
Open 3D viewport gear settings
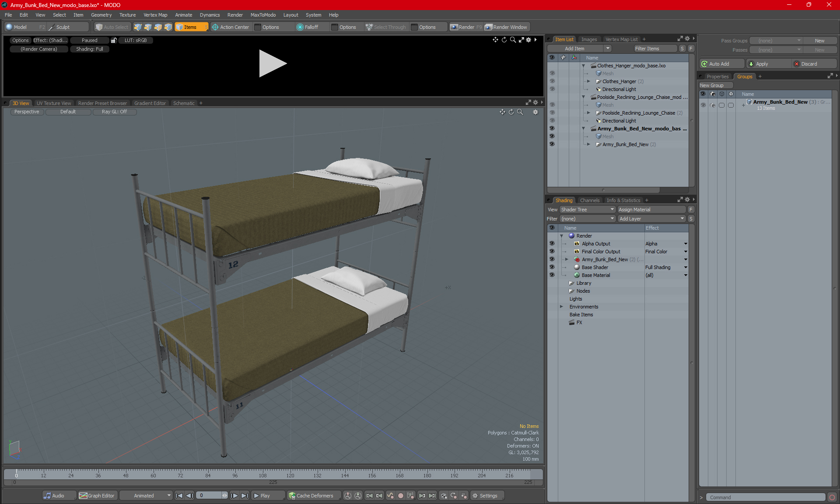(535, 112)
